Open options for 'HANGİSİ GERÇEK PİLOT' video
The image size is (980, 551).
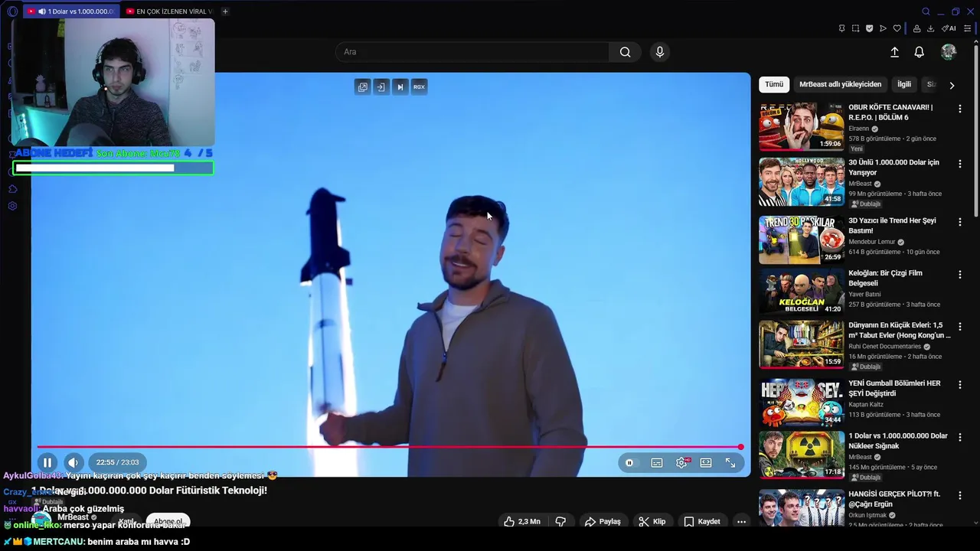(960, 495)
